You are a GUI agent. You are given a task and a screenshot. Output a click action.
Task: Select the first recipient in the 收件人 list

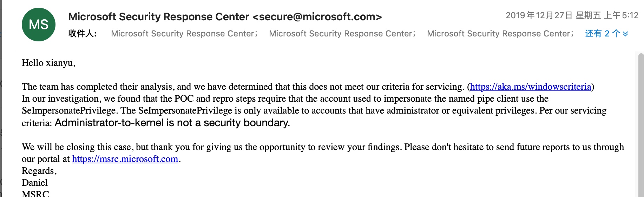184,34
